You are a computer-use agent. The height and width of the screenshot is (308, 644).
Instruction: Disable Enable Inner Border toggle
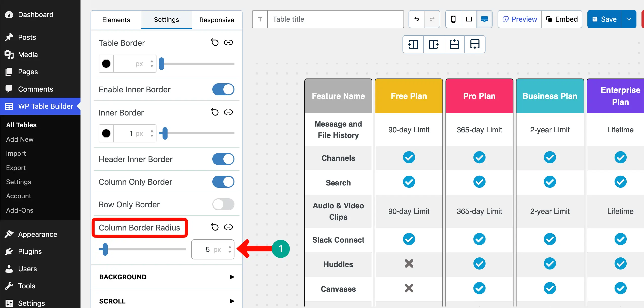pos(223,90)
